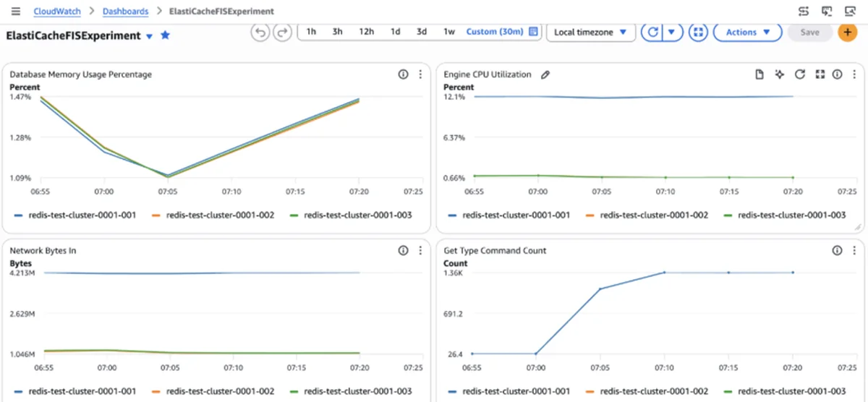This screenshot has width=868, height=402.
Task: Enter full screen dashboard mode
Action: 697,33
